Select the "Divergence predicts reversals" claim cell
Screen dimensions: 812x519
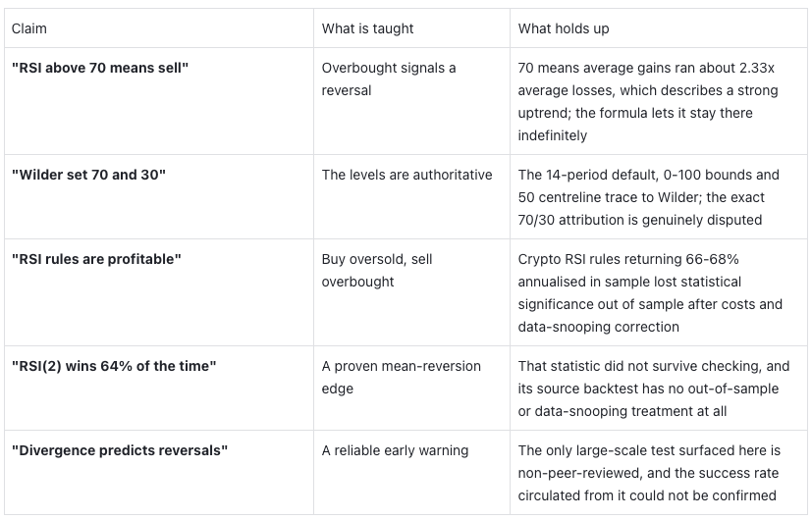click(x=159, y=473)
